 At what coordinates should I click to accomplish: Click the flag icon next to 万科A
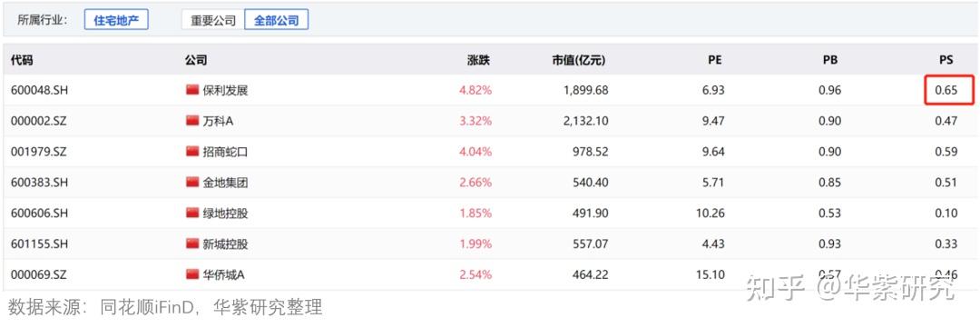point(191,121)
